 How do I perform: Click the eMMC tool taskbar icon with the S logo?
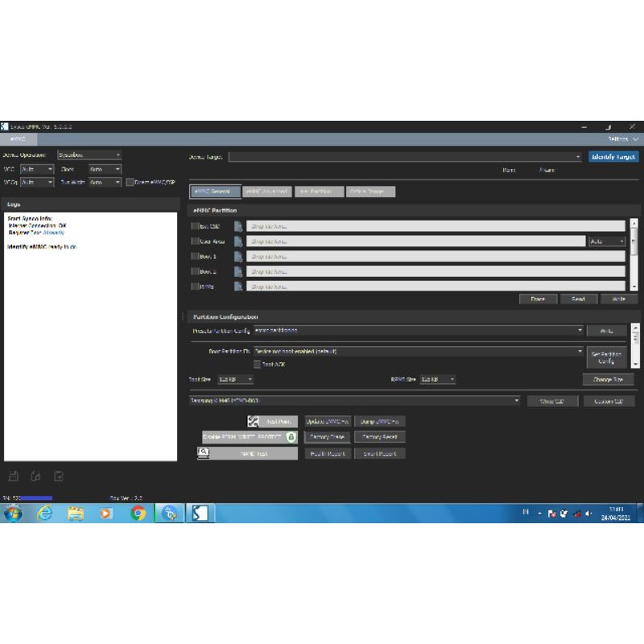200,514
